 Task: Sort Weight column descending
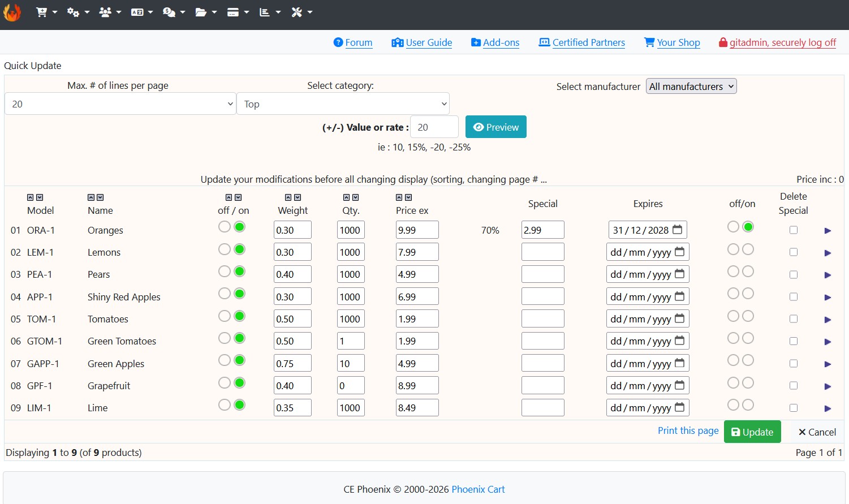point(298,197)
